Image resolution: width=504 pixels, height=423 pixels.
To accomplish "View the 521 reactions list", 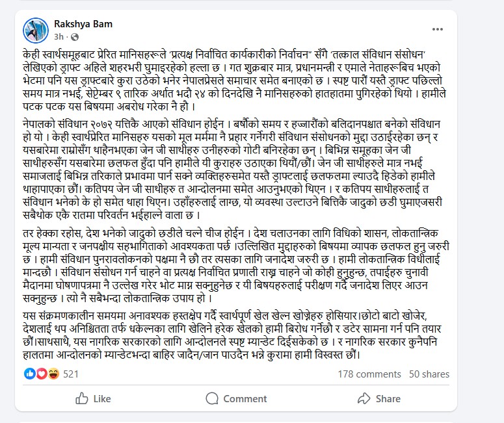I will point(70,374).
